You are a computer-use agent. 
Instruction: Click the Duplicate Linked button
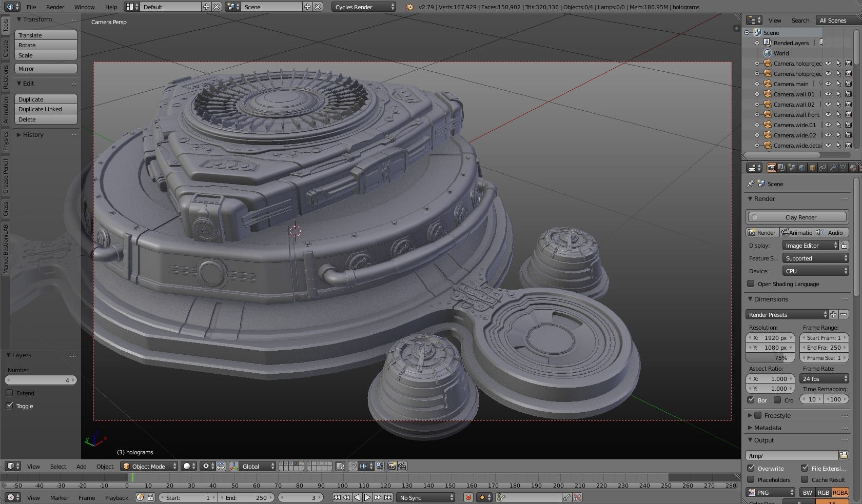pos(46,109)
